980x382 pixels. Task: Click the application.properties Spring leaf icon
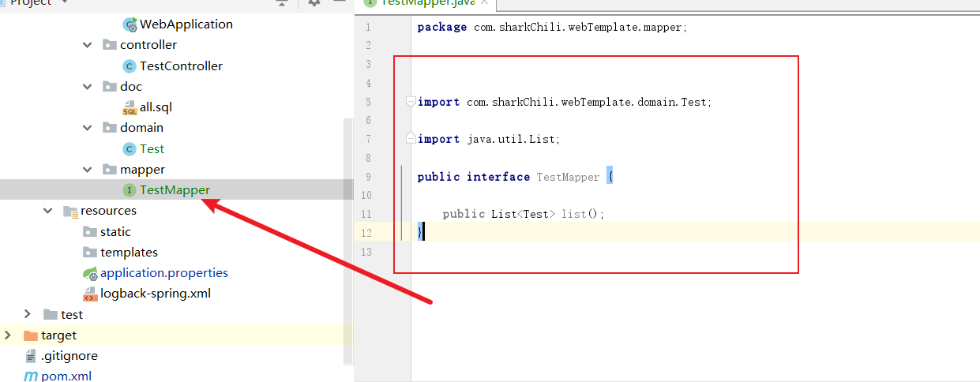point(90,273)
